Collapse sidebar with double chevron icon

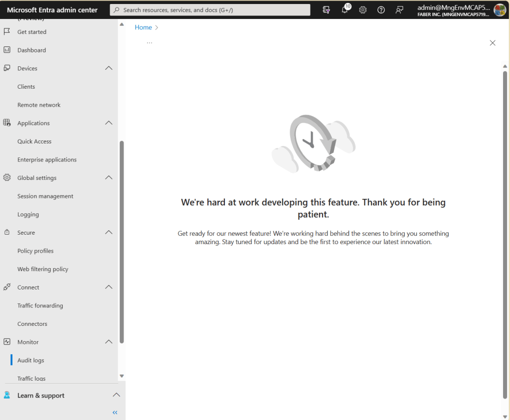(x=115, y=413)
